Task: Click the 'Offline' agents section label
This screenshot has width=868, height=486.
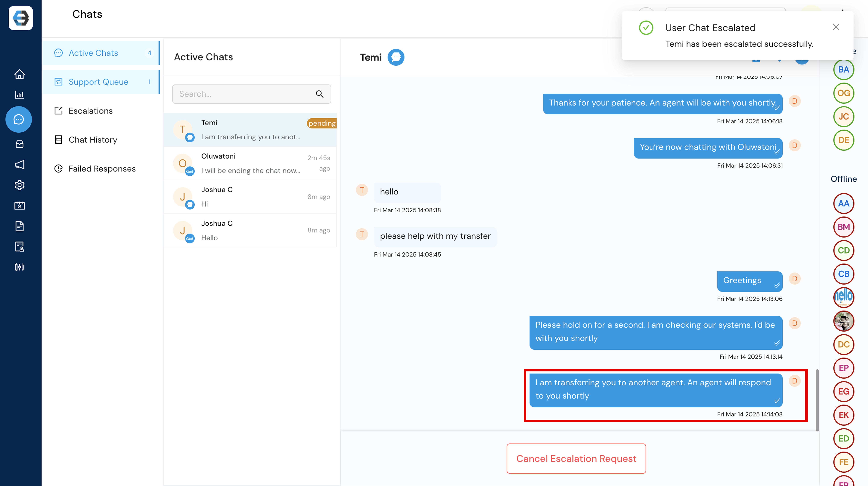Action: click(x=843, y=179)
